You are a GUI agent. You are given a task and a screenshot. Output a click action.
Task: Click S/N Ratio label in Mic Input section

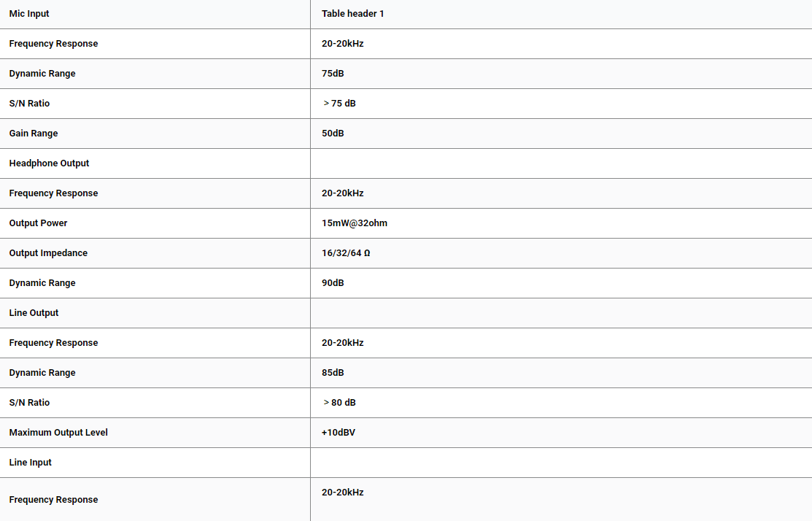pyautogui.click(x=29, y=104)
